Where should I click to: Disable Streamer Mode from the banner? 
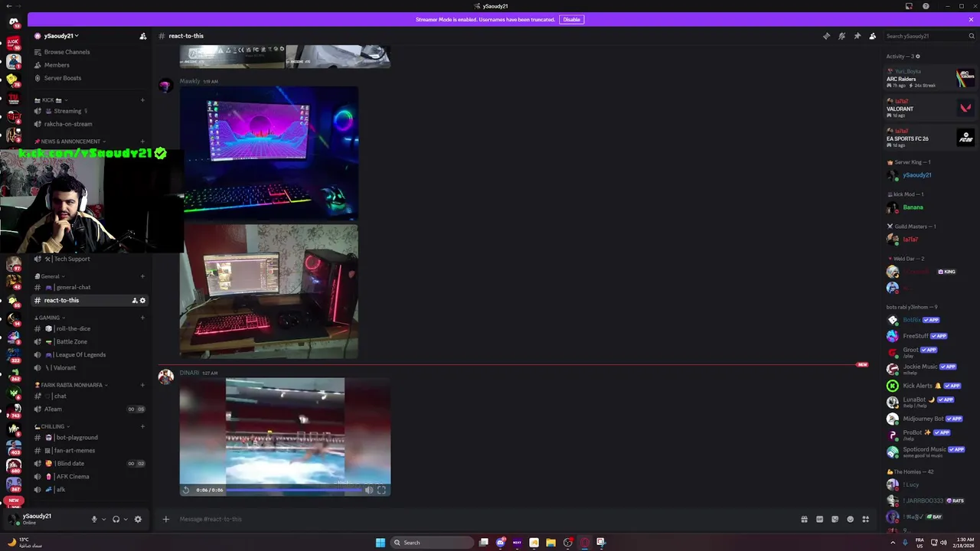(571, 19)
